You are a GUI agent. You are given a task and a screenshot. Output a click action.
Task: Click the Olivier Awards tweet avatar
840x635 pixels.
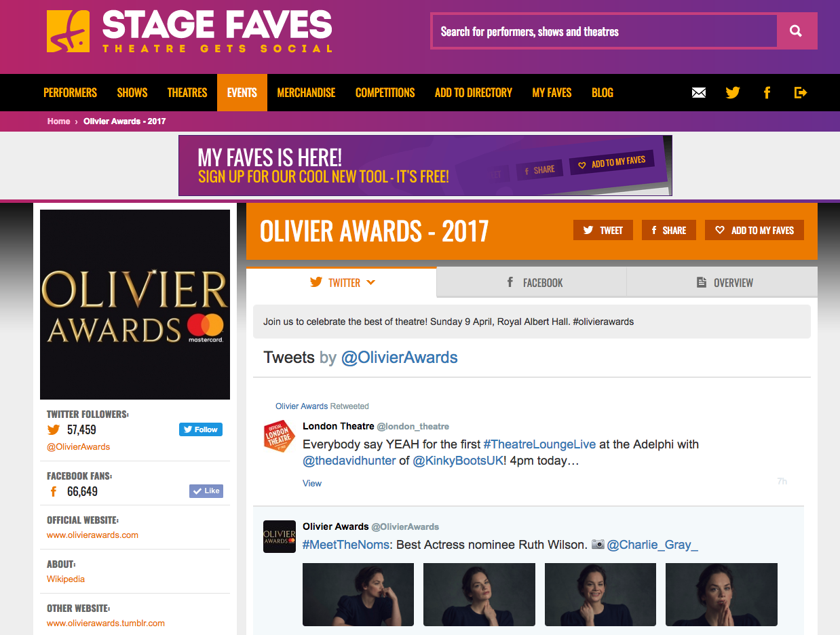pyautogui.click(x=279, y=537)
